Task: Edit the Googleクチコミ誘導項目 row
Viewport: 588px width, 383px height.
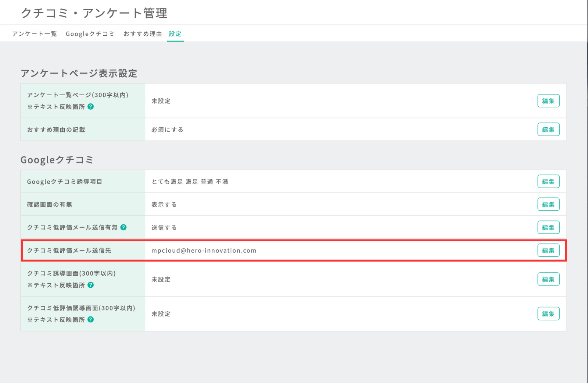Action: [x=548, y=181]
